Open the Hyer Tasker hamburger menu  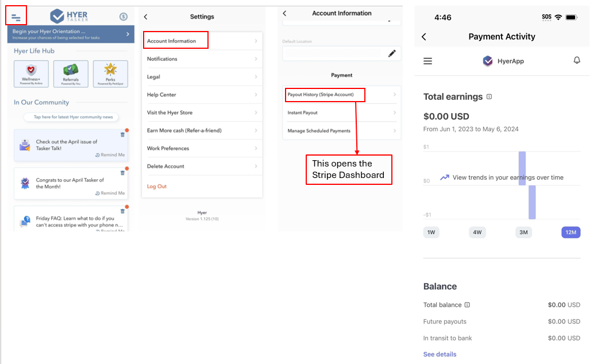(16, 17)
